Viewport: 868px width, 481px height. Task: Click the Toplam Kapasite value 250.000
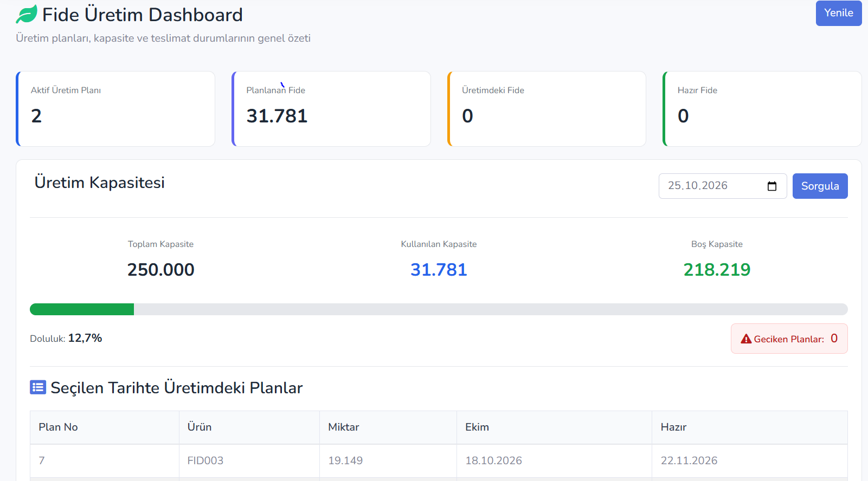160,270
